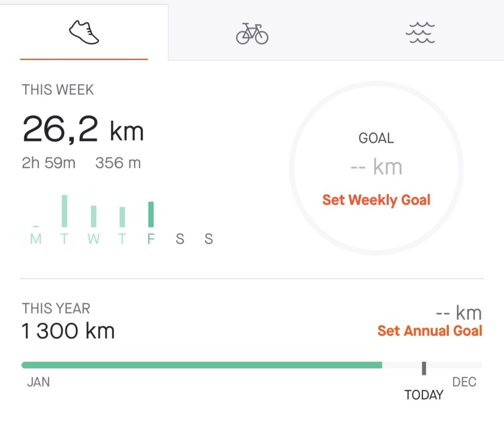
Task: Click the Set Annual Goal link
Action: pos(429,331)
